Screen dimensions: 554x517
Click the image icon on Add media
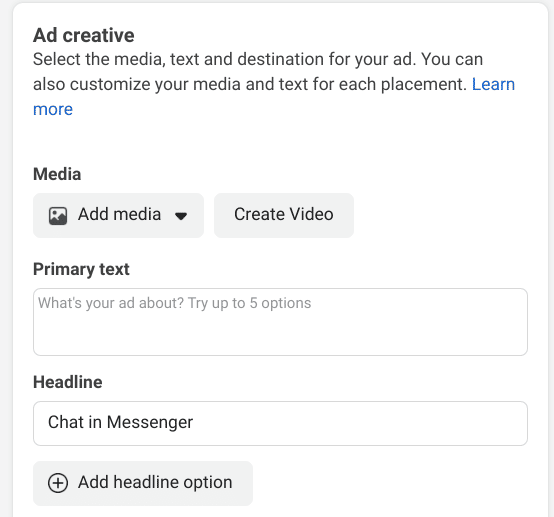coord(58,216)
